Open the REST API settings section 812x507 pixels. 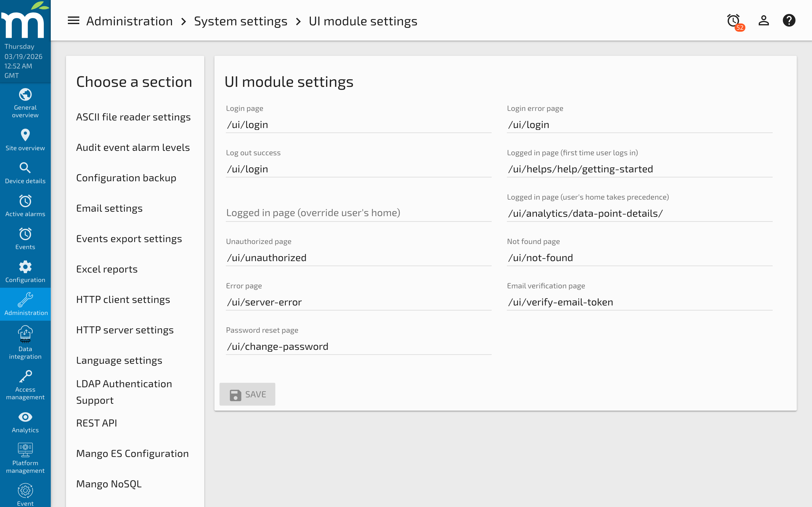coord(97,422)
